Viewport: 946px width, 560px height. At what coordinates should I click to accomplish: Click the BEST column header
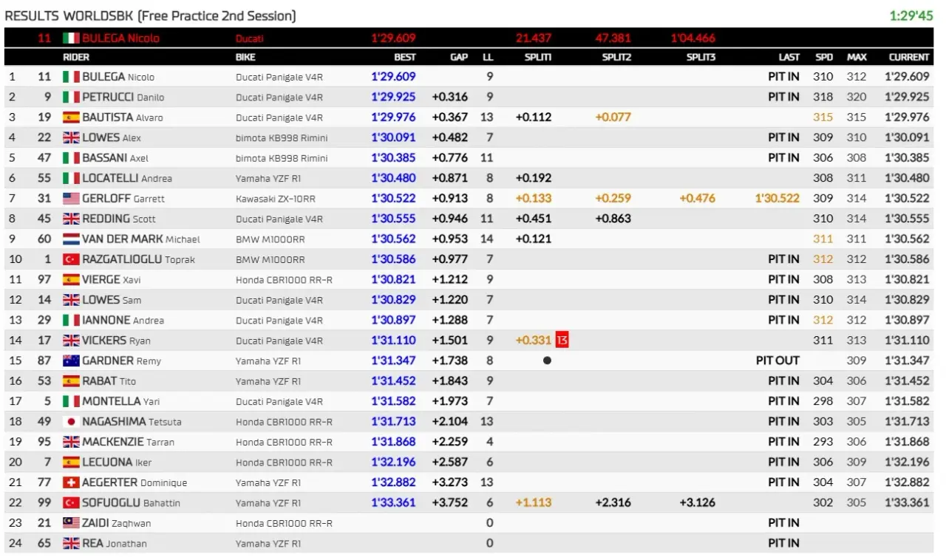(x=404, y=57)
